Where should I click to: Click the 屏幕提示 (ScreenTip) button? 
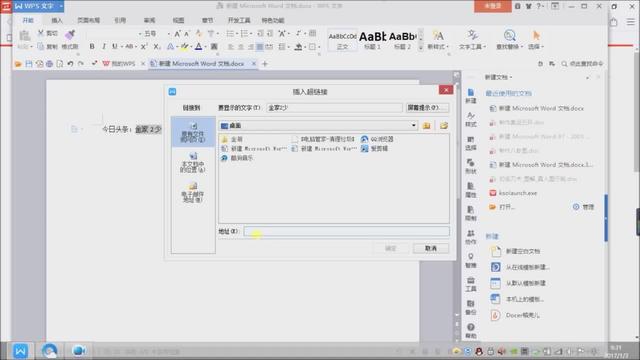tap(427, 108)
